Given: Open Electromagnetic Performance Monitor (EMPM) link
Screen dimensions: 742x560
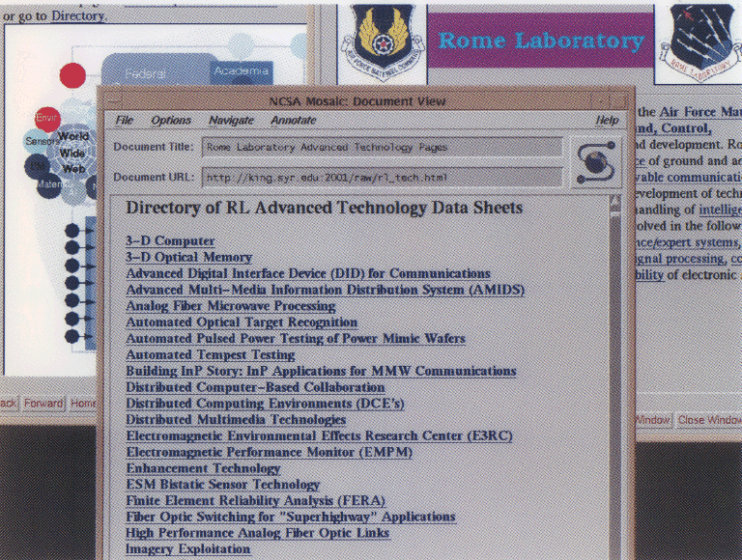Looking at the screenshot, I should click(269, 452).
